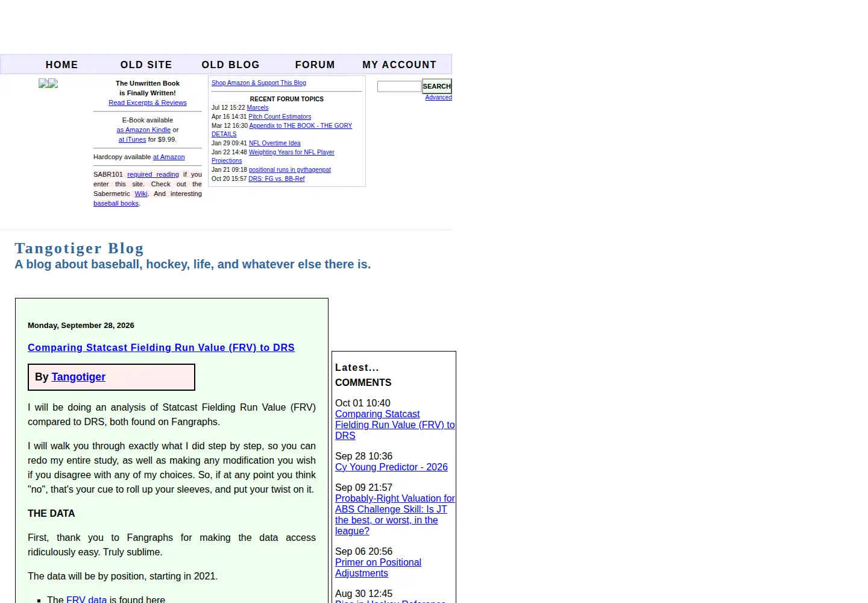Open 'Cy Young Predictor - 2026' comment link
The width and height of the screenshot is (868, 603).
coord(391,467)
